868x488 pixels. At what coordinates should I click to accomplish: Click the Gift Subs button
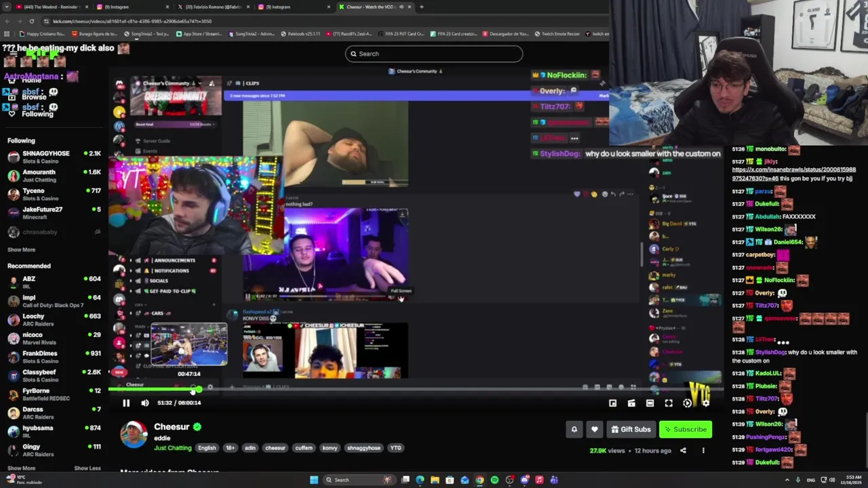631,429
